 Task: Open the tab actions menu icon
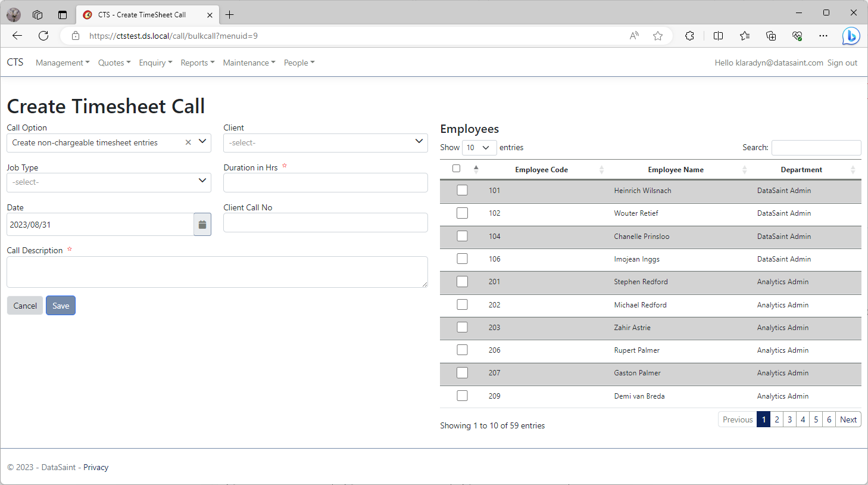[x=63, y=15]
